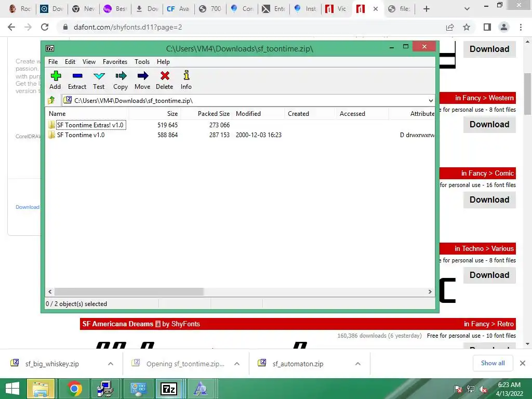The image size is (532, 399).
Task: Open the Help menu
Action: click(163, 62)
